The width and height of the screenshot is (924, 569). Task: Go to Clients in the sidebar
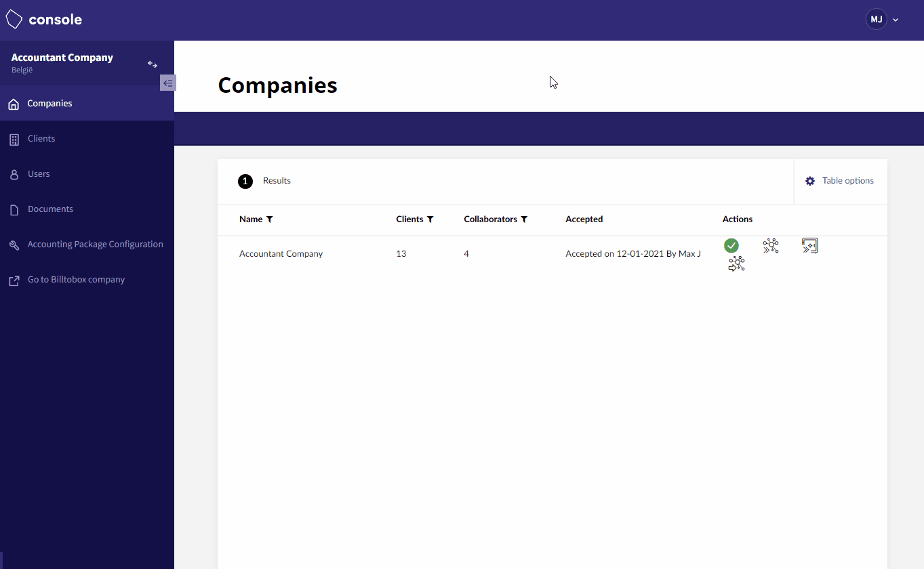click(x=87, y=139)
